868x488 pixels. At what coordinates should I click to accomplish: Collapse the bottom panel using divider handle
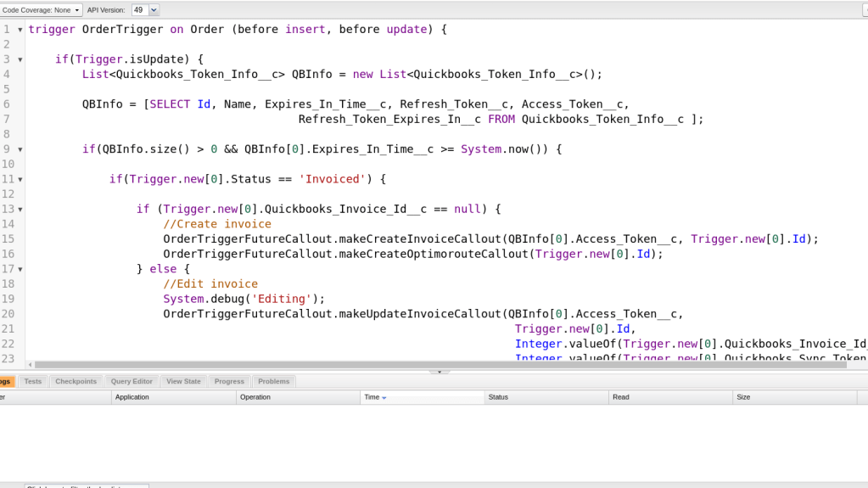439,372
